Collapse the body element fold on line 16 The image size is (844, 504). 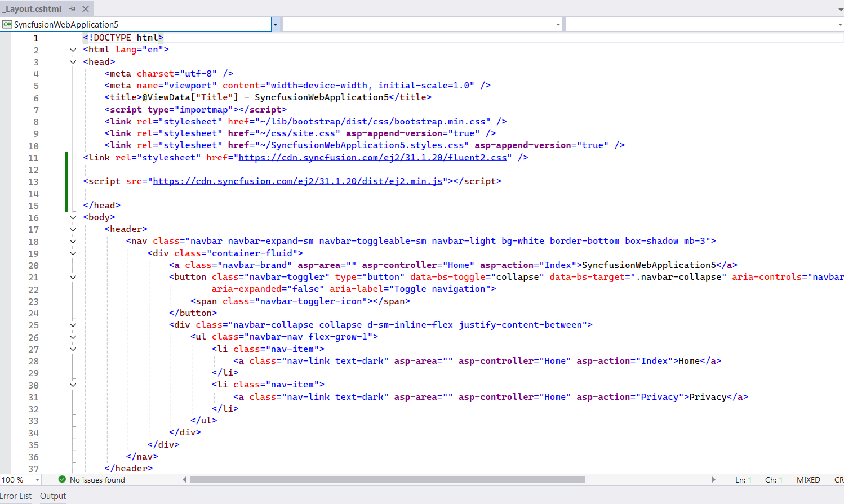pyautogui.click(x=73, y=217)
